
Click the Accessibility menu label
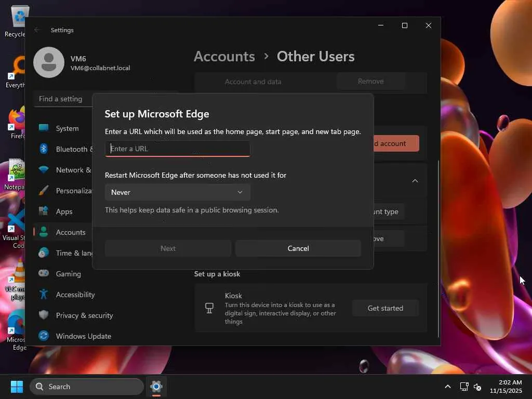click(x=75, y=295)
